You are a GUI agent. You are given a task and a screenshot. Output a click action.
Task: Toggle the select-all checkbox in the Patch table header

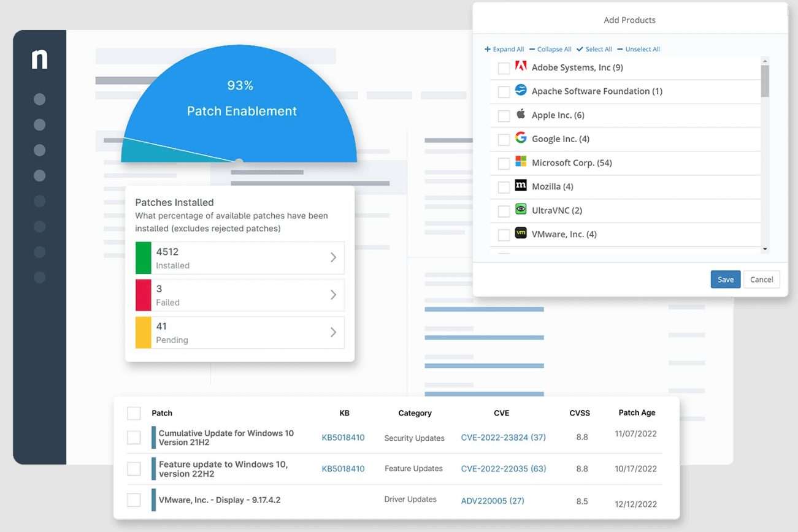coord(134,413)
